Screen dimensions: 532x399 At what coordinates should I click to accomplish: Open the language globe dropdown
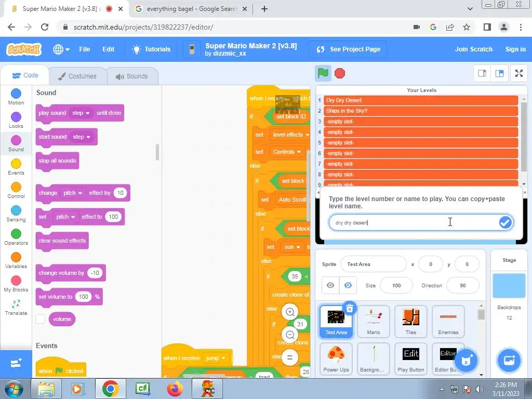click(x=61, y=49)
